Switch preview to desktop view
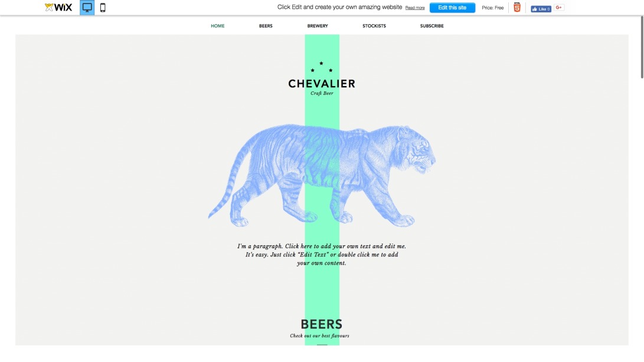644x362 pixels. click(x=87, y=8)
